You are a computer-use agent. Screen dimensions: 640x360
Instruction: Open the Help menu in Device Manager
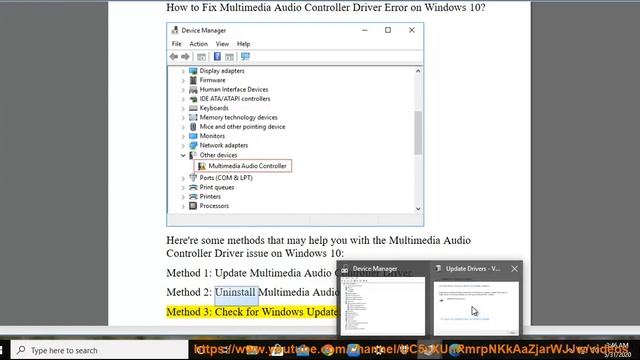point(243,44)
